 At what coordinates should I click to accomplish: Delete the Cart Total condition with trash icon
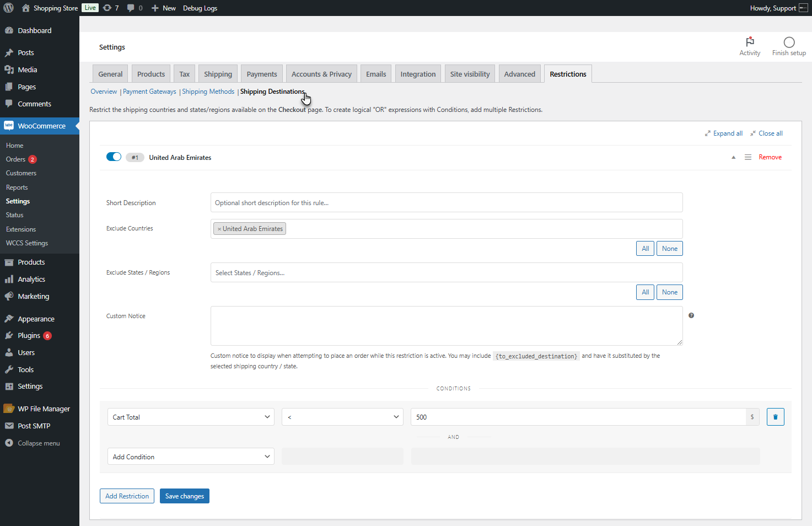(x=775, y=417)
